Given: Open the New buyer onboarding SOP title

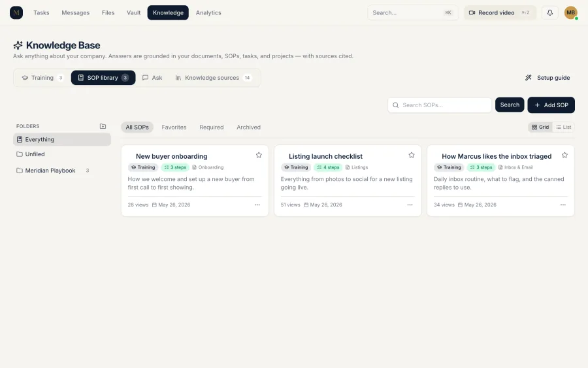Looking at the screenshot, I should coord(172,156).
